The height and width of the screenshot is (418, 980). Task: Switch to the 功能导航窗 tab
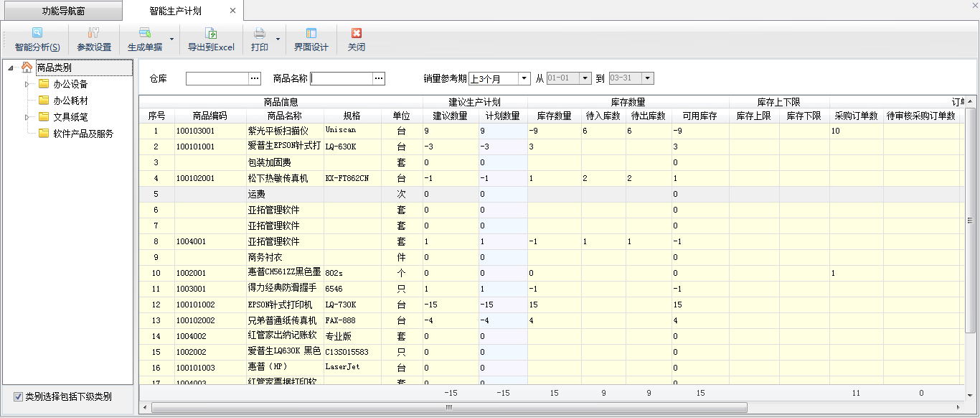coord(62,11)
